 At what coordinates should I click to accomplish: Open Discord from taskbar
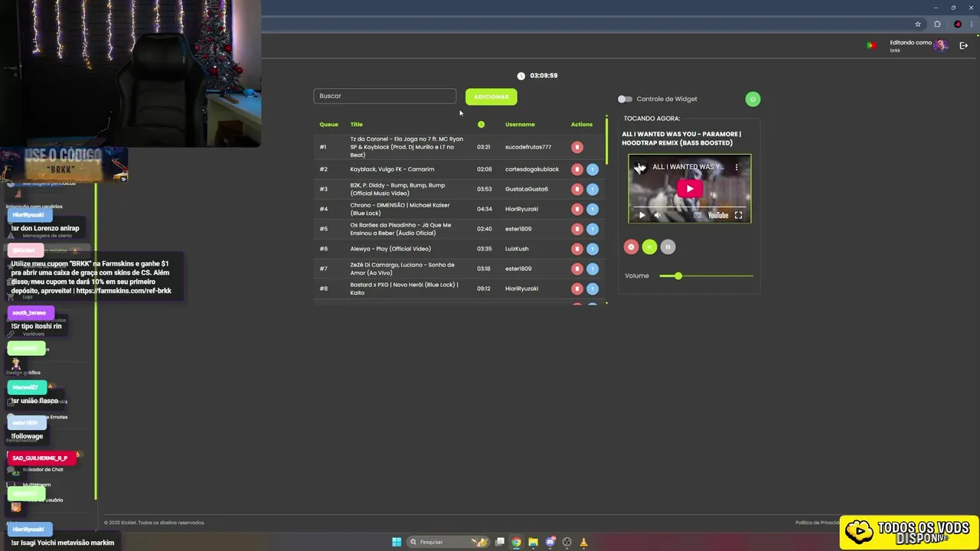click(x=550, y=542)
